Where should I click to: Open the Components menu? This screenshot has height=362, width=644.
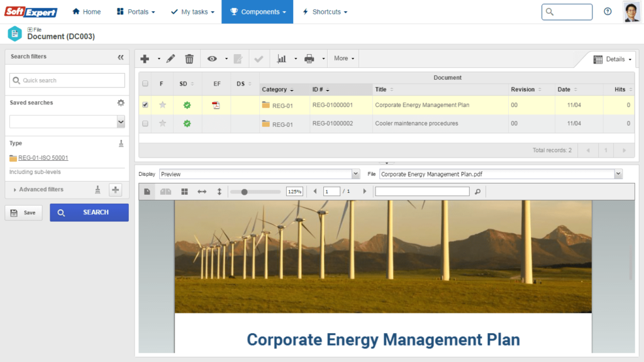point(257,12)
